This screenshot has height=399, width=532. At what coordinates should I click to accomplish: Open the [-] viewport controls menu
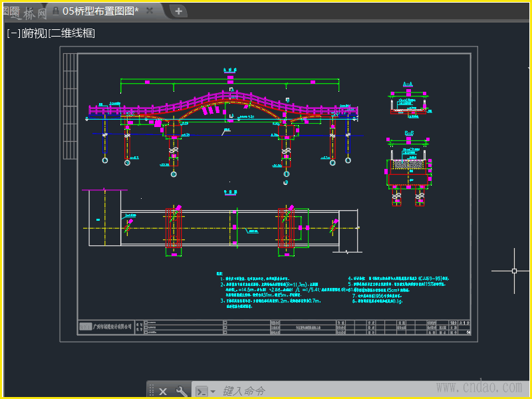pos(13,33)
